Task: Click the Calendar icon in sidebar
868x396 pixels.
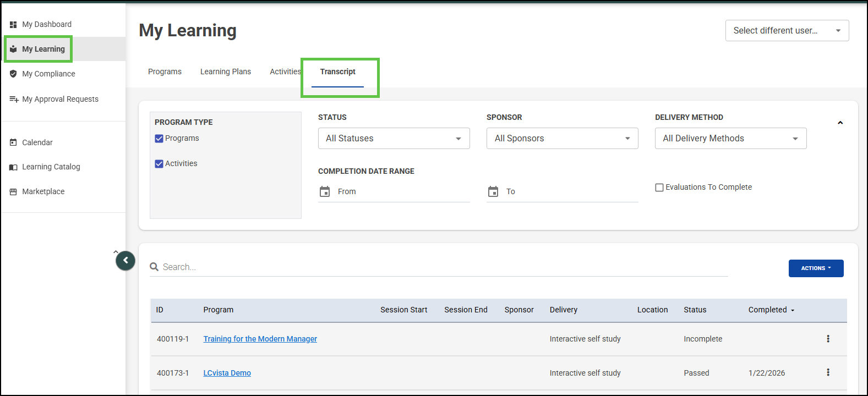Action: 13,142
